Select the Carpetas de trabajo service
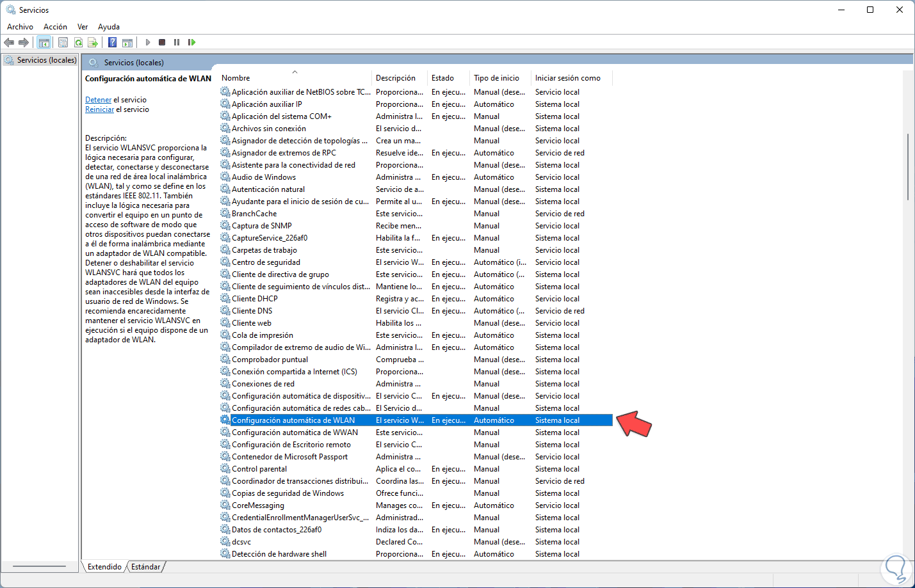Screen dimensions: 915x588 coord(416,250)
